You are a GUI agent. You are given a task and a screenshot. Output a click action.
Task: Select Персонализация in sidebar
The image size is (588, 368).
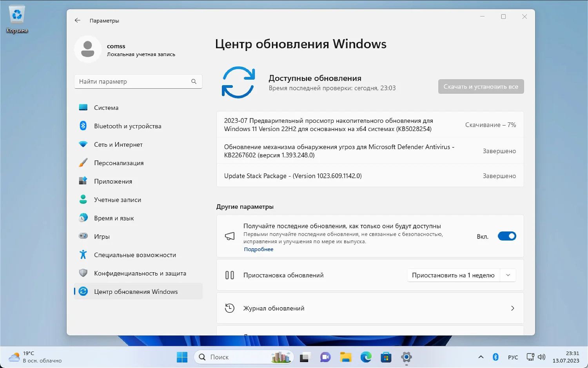coord(138,163)
